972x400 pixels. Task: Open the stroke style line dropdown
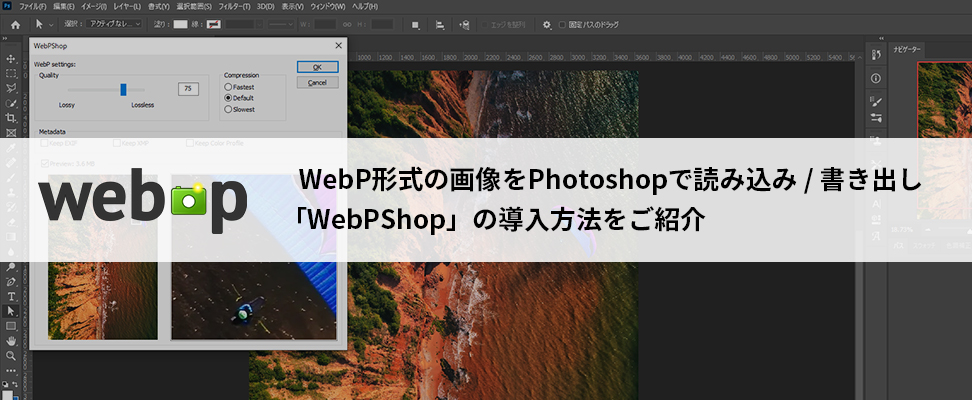point(283,24)
